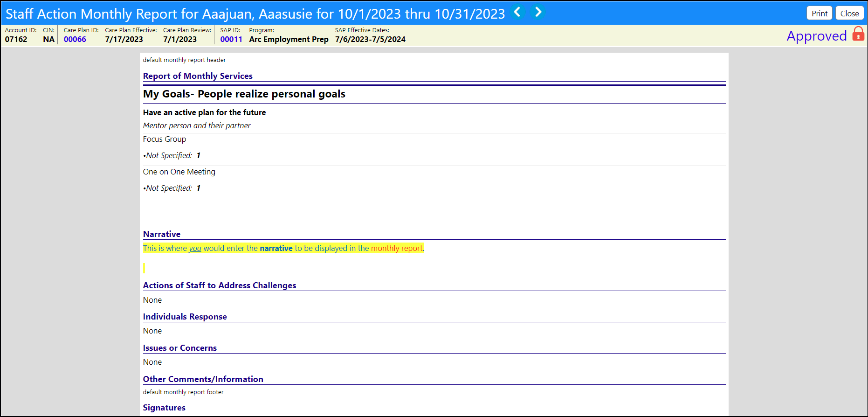Click the red 'monthly report' words in narrative
The height and width of the screenshot is (417, 868).
point(397,248)
